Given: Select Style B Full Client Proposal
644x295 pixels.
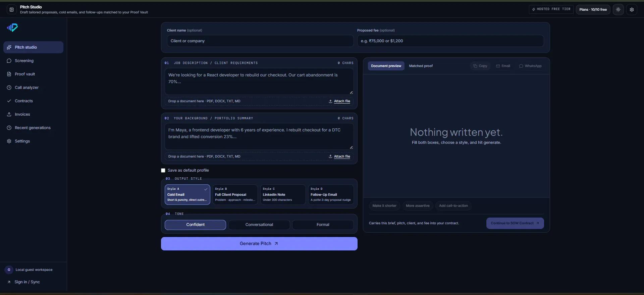Looking at the screenshot, I should (235, 194).
